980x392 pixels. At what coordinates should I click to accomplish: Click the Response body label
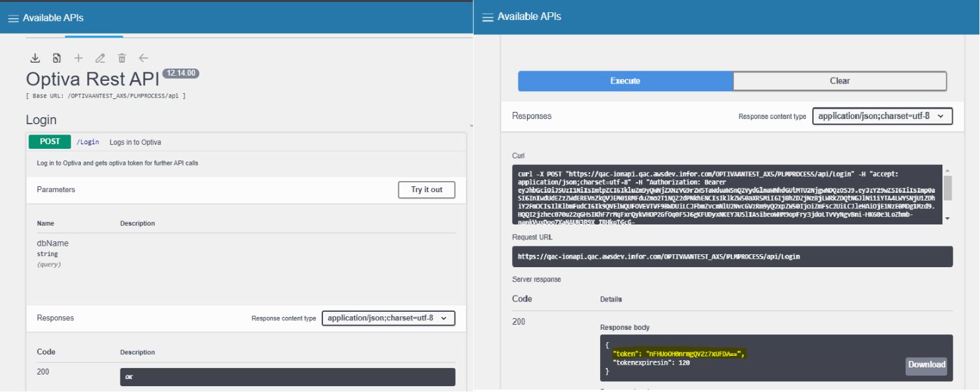point(625,327)
